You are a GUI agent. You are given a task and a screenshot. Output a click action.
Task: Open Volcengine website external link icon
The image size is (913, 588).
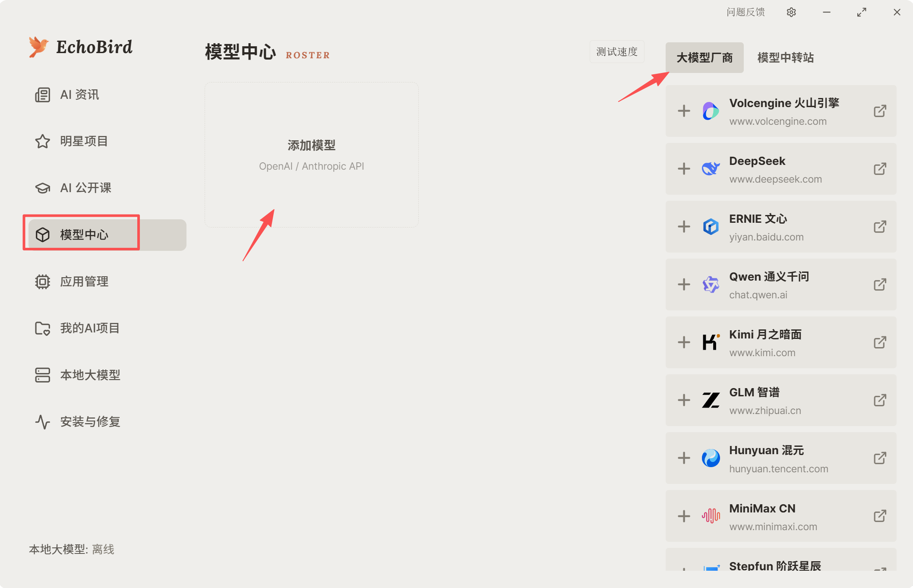click(880, 111)
